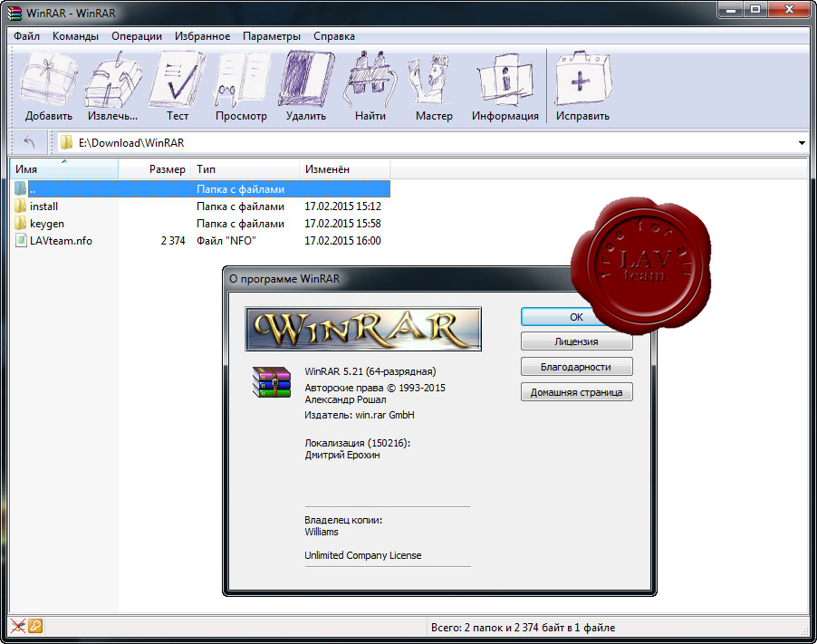Sort by the Имя column header
Image resolution: width=817 pixels, height=644 pixels.
click(63, 168)
